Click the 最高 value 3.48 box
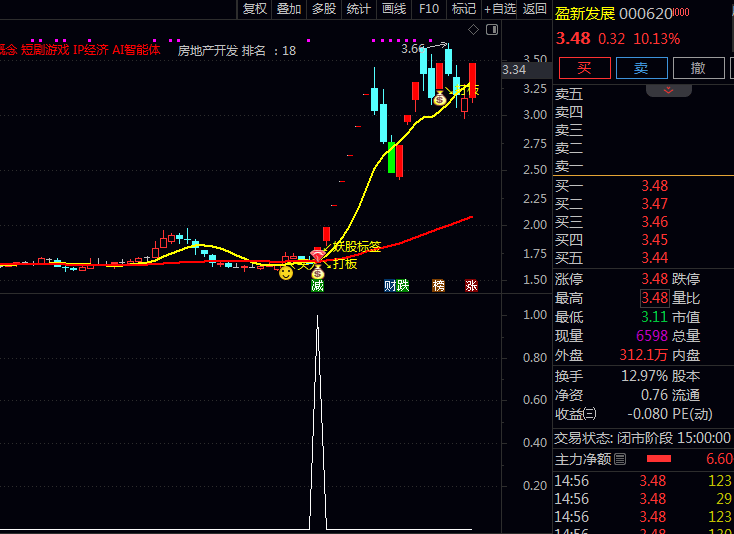Viewport: 734px width, 534px height. [x=654, y=298]
